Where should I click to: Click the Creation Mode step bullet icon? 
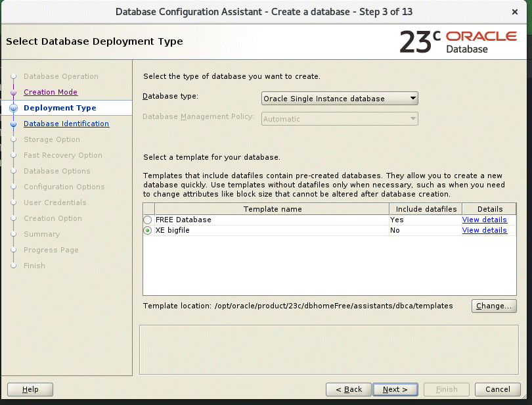13,93
